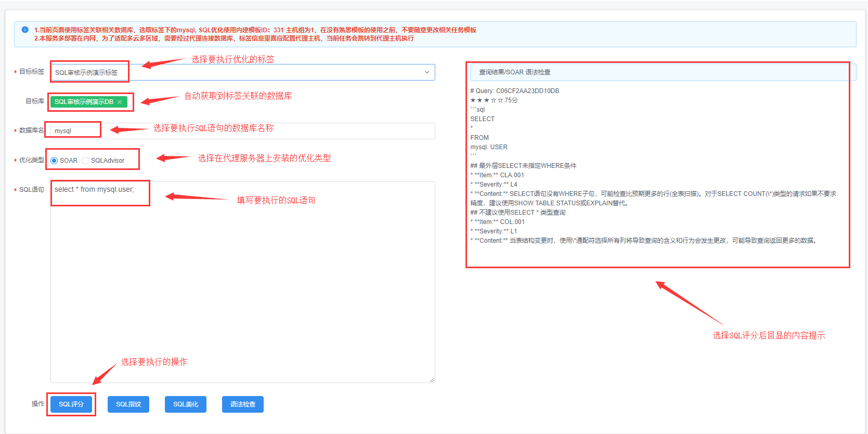The height and width of the screenshot is (434, 868).
Task: Click the 不建议使用SELECT * 类型查询 heading
Action: pos(518,213)
